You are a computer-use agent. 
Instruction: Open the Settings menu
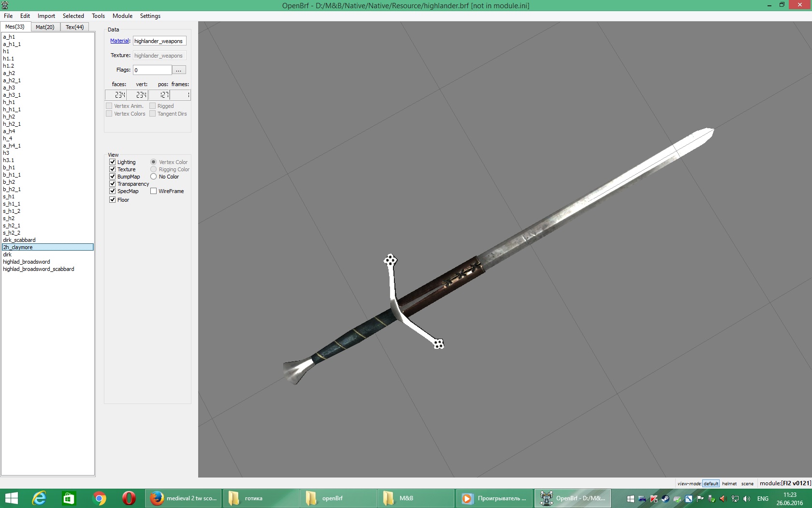pyautogui.click(x=150, y=16)
